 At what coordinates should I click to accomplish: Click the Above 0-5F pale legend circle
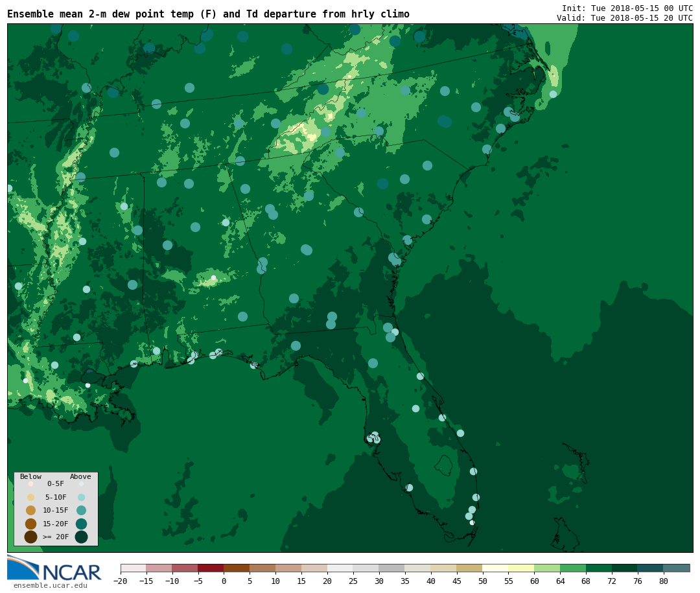81,483
